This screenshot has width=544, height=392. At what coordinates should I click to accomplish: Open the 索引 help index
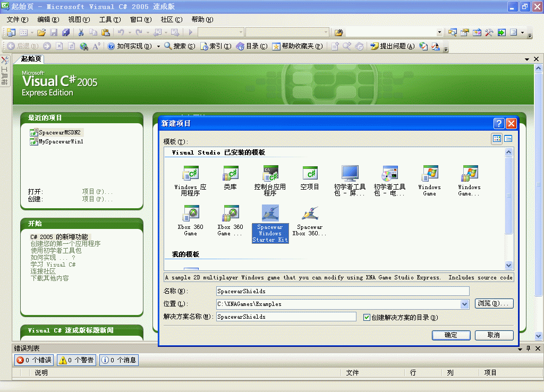216,46
